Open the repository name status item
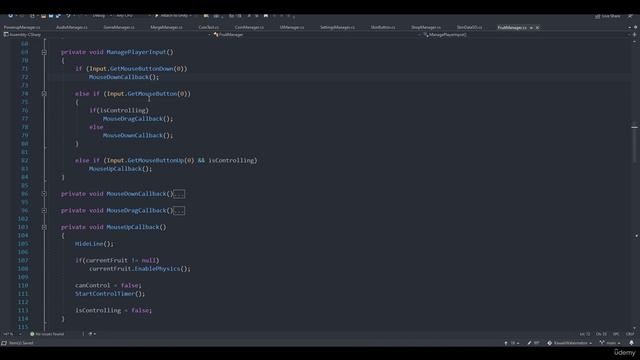The image size is (640, 360). 570,343
